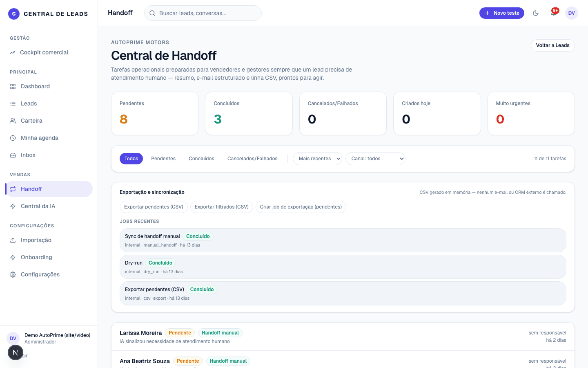Click the Criados hoje stat card
Viewport: 588px width, 368px height.
(x=437, y=114)
